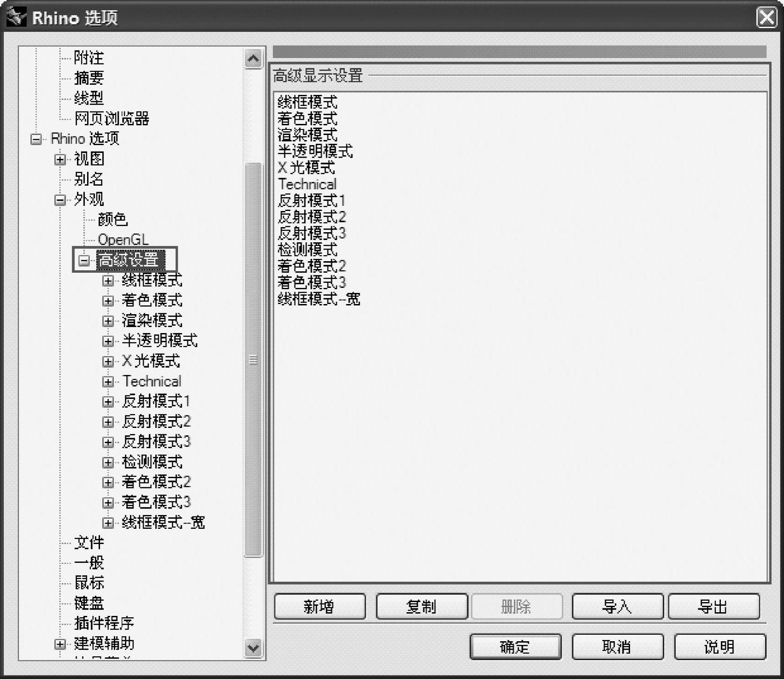Expand 反射模式3 node in tree

tap(108, 442)
